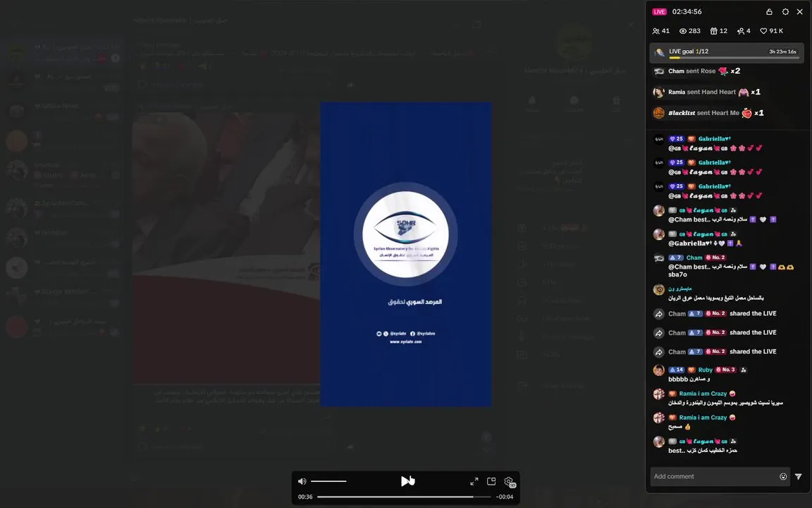Click the Rose gift icon
The image size is (812, 508).
pyautogui.click(x=723, y=71)
